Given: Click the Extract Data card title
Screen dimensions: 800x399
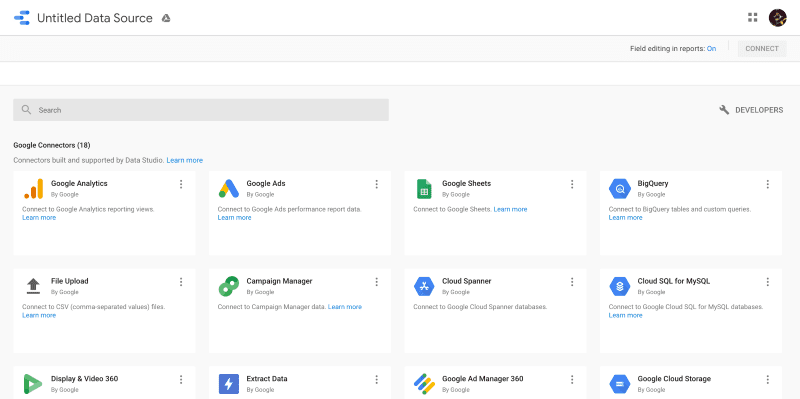Looking at the screenshot, I should pos(267,379).
